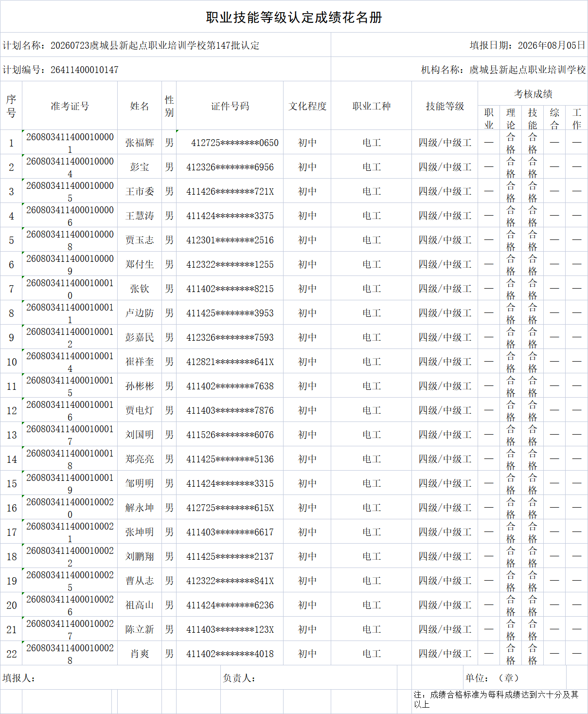Click the name 曹从志
This screenshot has height=714, width=588.
coord(140,581)
